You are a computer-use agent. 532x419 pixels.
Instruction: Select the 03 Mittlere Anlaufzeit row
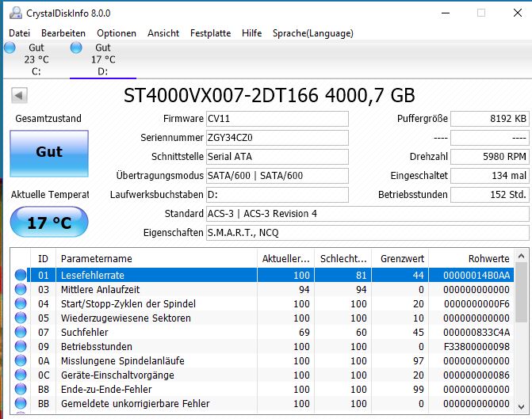(262, 290)
